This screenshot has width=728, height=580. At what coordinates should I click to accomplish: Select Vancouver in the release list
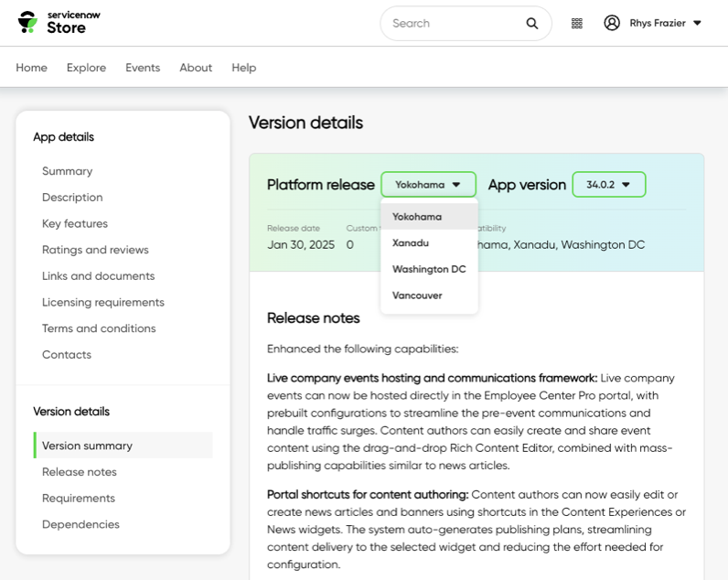tap(429, 295)
